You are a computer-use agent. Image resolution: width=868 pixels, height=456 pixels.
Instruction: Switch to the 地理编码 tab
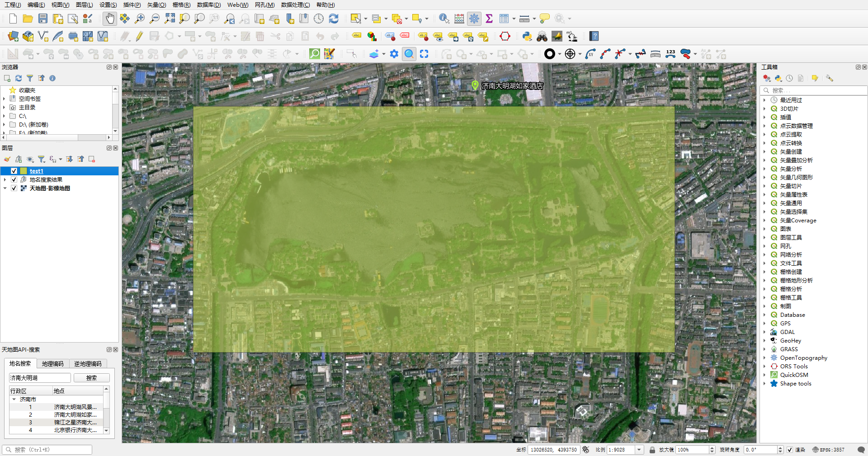click(52, 363)
